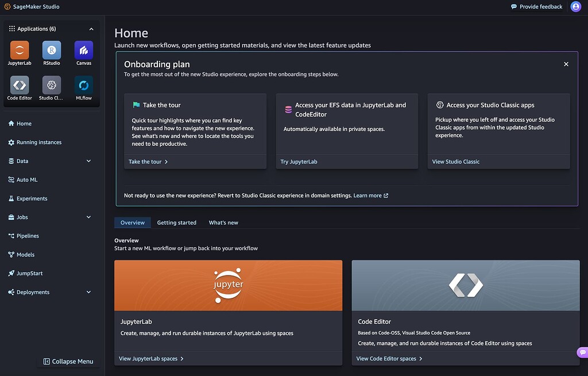This screenshot has height=376, width=588.
Task: Expand the Jobs menu section
Action: pyautogui.click(x=88, y=218)
